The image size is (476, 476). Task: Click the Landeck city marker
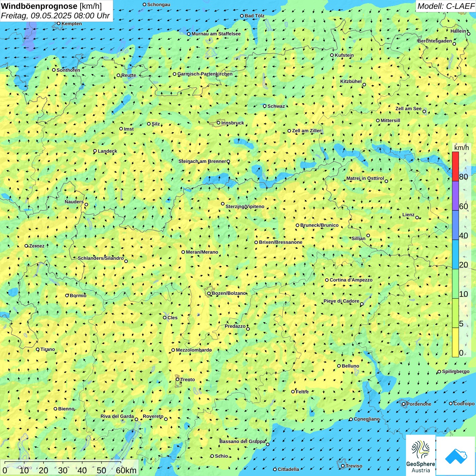(x=95, y=151)
